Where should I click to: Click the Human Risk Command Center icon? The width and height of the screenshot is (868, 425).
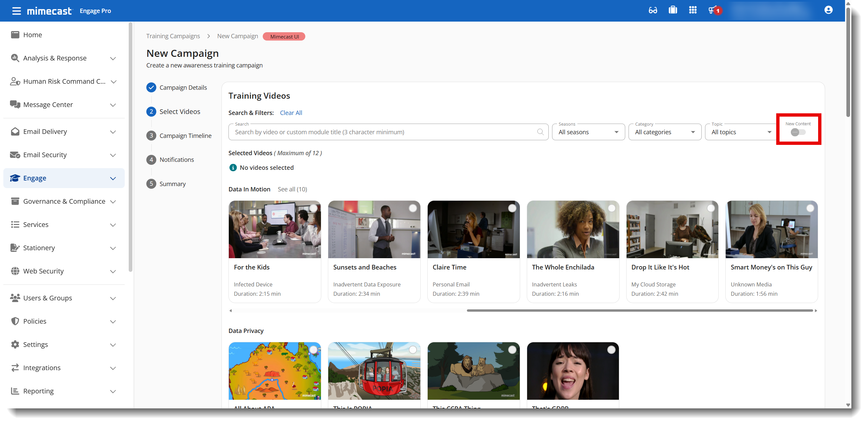tap(15, 81)
